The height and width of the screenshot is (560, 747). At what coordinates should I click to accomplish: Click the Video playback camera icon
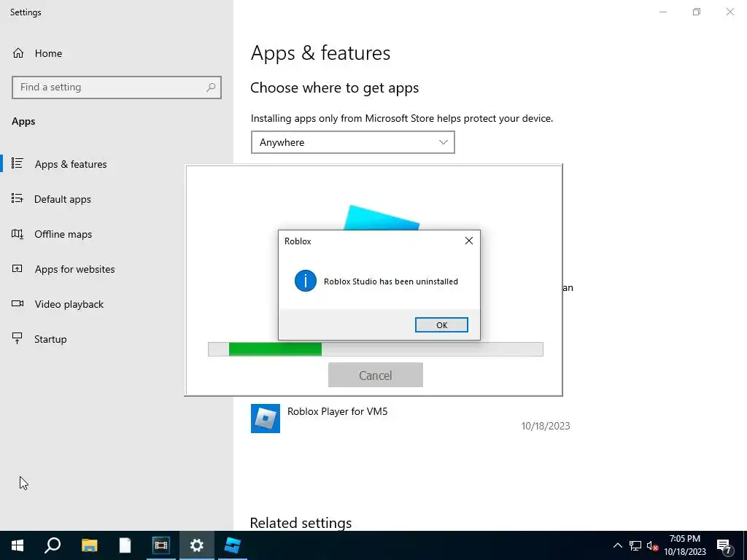pos(18,304)
